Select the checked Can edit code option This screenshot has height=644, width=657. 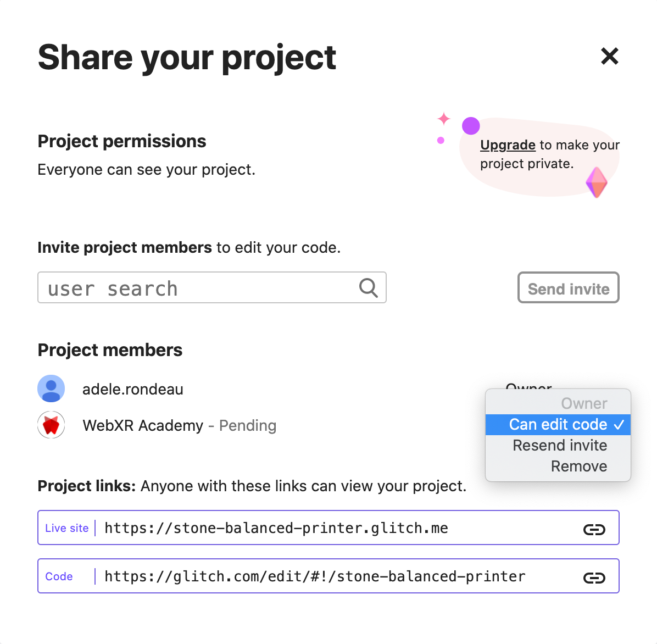click(558, 425)
